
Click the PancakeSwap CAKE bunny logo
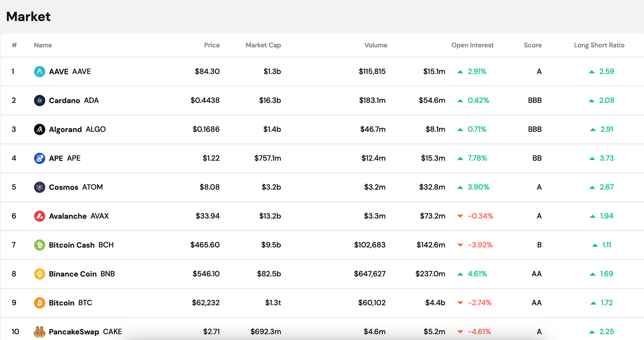click(40, 332)
